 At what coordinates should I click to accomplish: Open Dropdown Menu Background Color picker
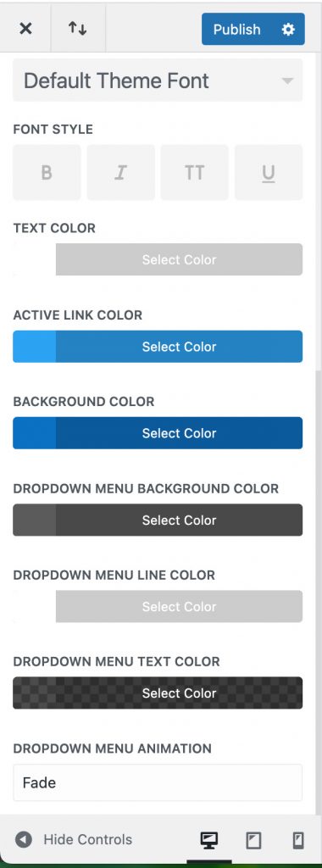[158, 520]
